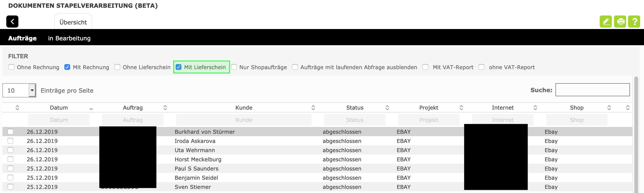Image resolution: width=644 pixels, height=193 pixels.
Task: Switch to the Übersicht tab
Action: coord(73,22)
